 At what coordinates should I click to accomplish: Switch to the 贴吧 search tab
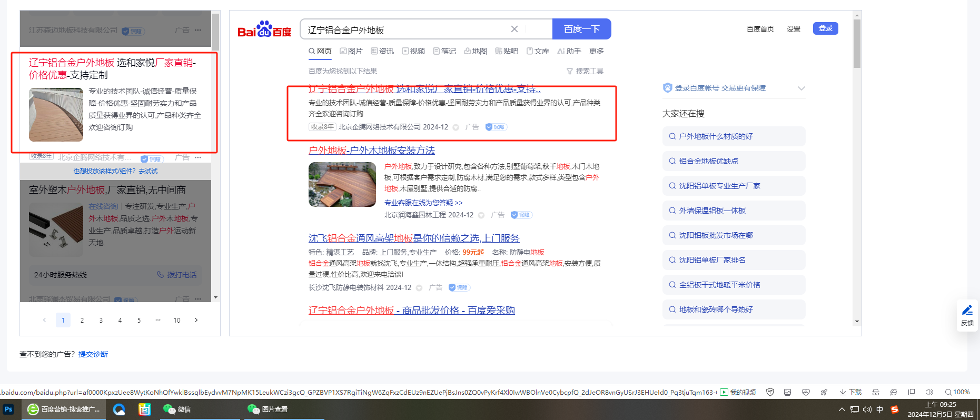[507, 51]
